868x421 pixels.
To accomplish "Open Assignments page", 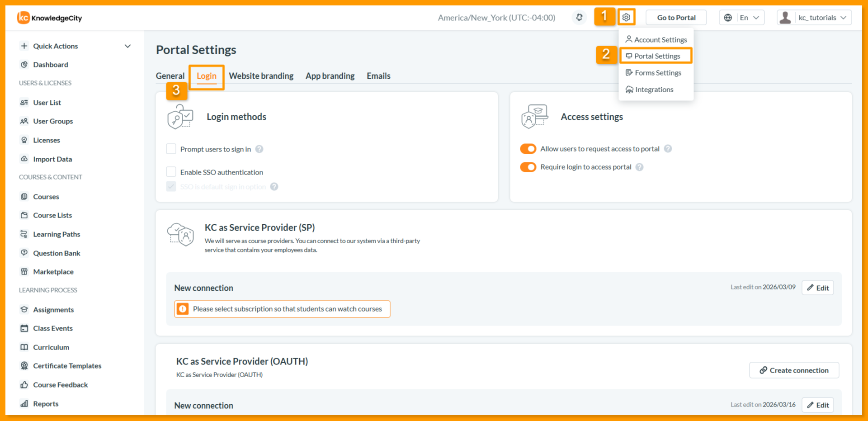I will click(x=53, y=310).
